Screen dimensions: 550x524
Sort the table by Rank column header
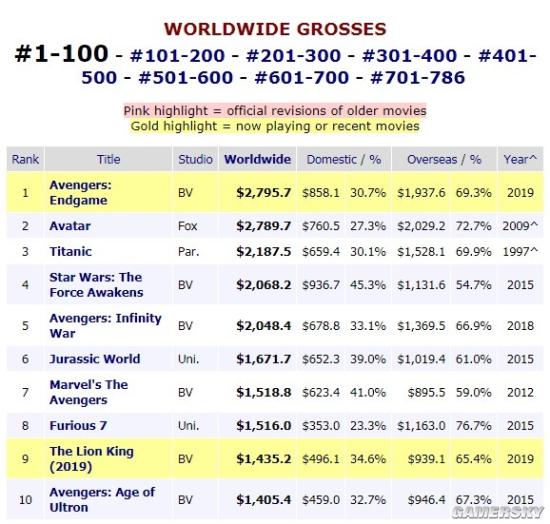pyautogui.click(x=25, y=159)
